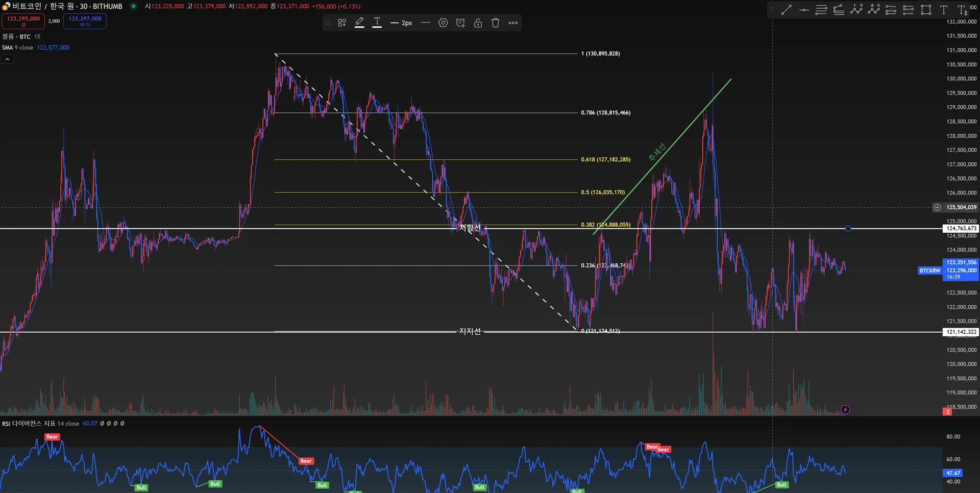The image size is (980, 493).
Task: Click the Fib level 0.786 (128,815,466) label
Action: 605,113
